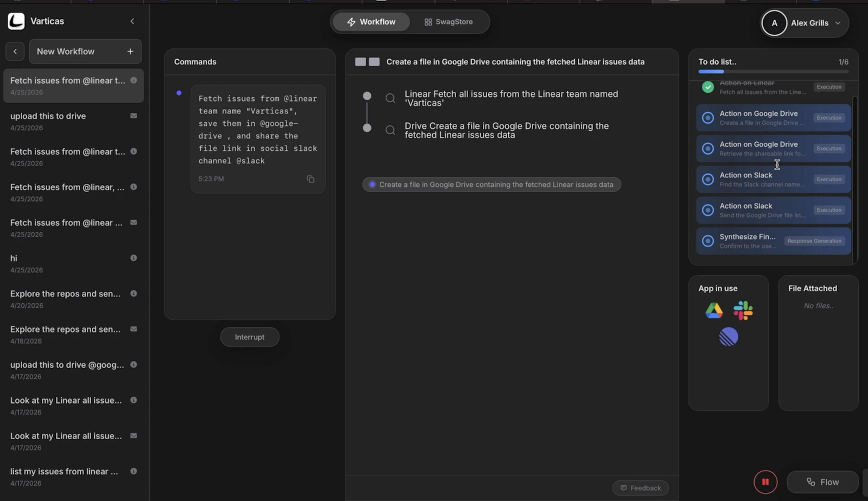The height and width of the screenshot is (501, 868).
Task: Click the first gray square icon beside the title
Action: (361, 62)
